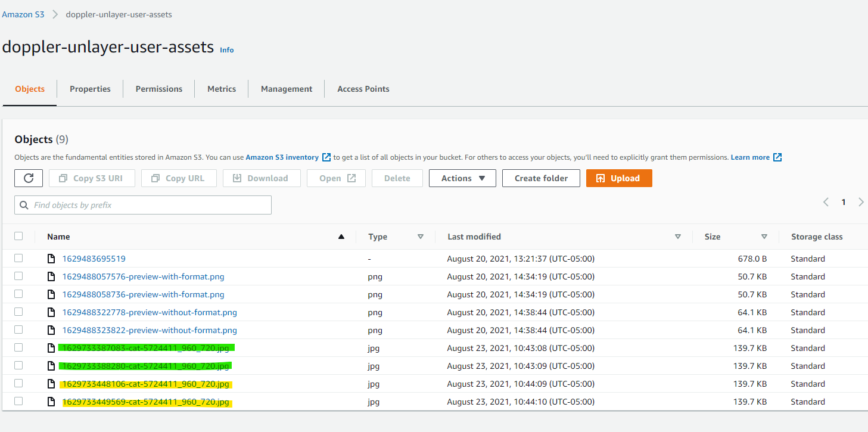Click the Upload button
This screenshot has height=432, width=868.
619,178
